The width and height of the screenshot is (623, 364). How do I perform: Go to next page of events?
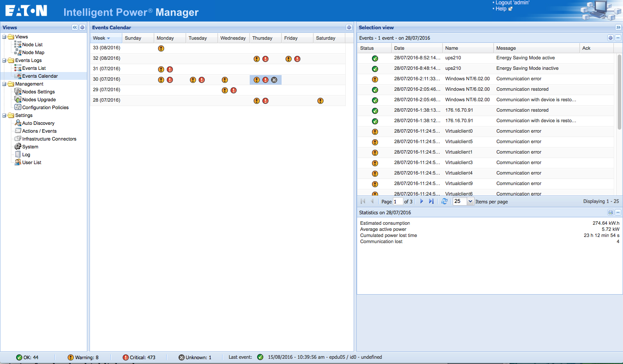point(422,201)
